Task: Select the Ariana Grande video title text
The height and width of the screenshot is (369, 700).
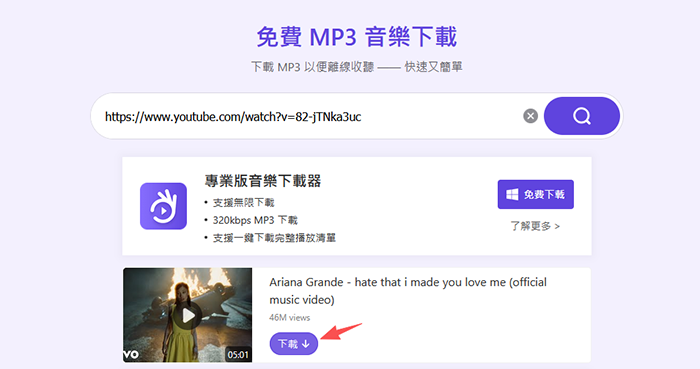Action: (x=408, y=291)
